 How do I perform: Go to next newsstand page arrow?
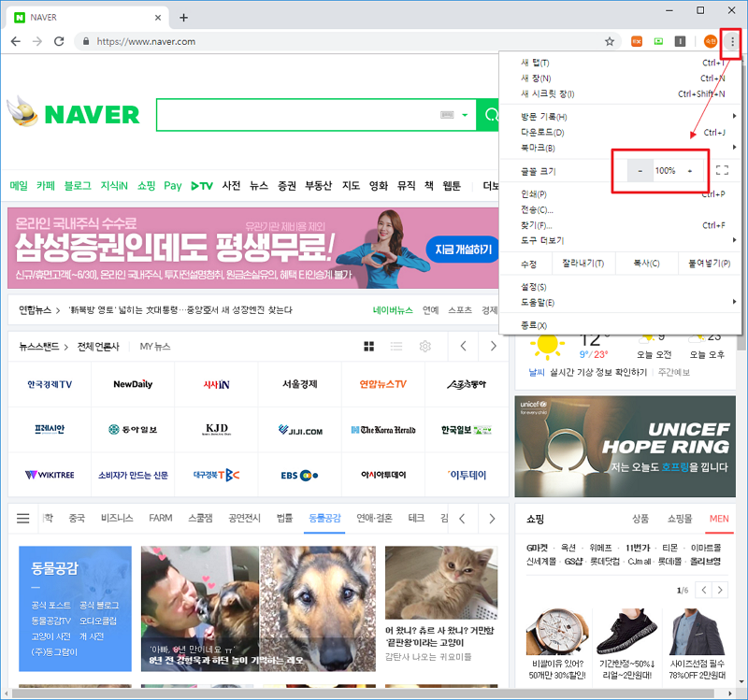(x=494, y=346)
